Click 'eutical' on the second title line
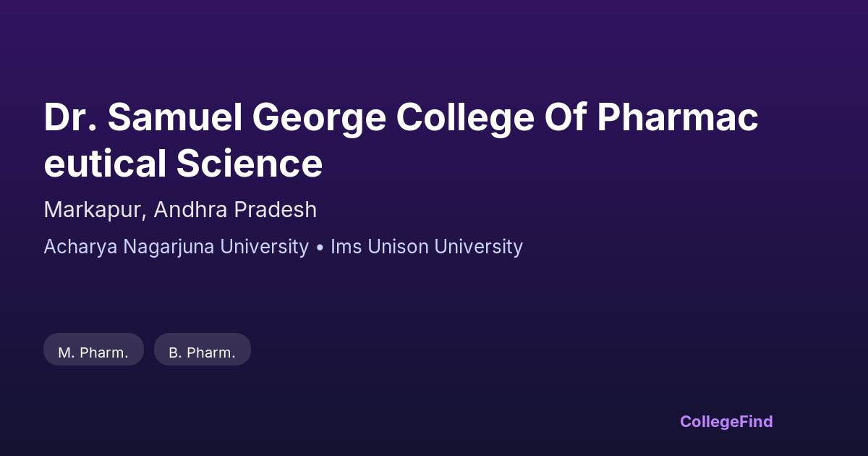The width and height of the screenshot is (868, 456). 104,164
